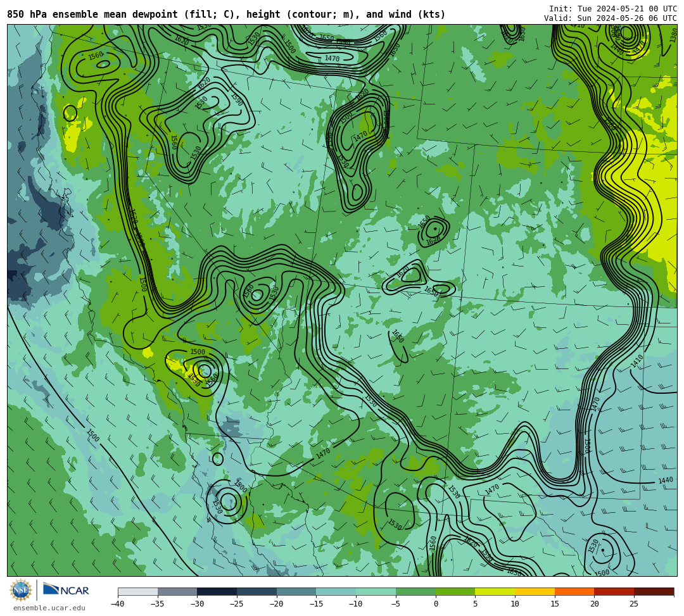Screen dimensions: 684x616
Task: Pick the light teal -15 to -10 colorbar swatch
Action: tap(336, 591)
